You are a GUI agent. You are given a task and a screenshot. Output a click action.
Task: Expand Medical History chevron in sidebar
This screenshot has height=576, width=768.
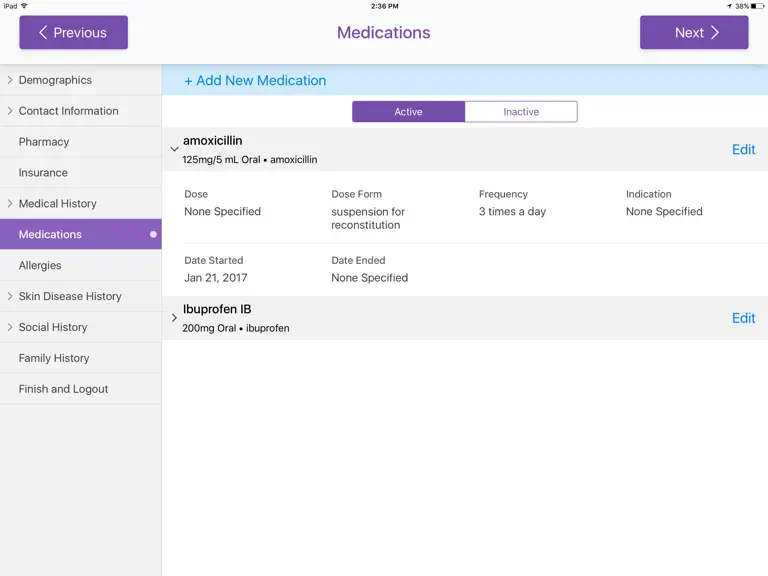pos(10,203)
